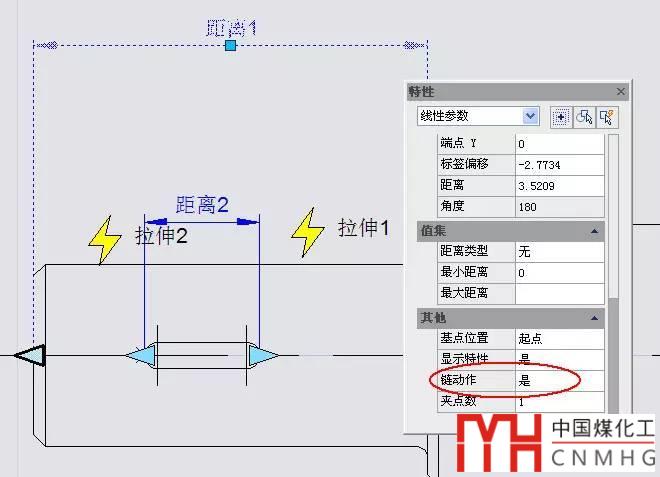Click the 拉伸2 stretch action lightning icon
The height and width of the screenshot is (477, 660).
point(104,240)
